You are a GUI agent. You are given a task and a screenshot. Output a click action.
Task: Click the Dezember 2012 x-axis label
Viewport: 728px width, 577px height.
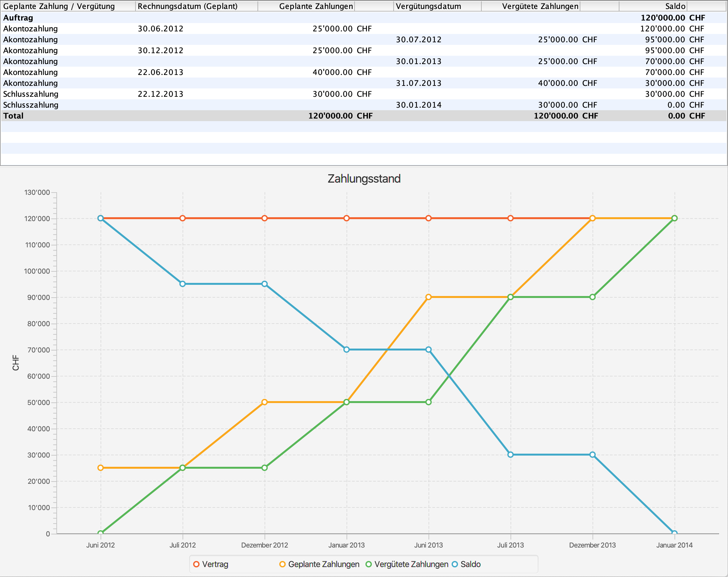[x=265, y=545]
